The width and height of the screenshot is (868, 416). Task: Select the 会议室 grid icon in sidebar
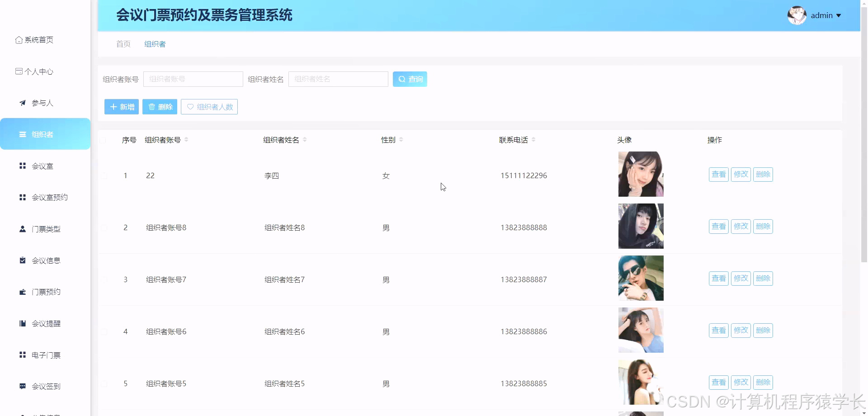(x=22, y=165)
